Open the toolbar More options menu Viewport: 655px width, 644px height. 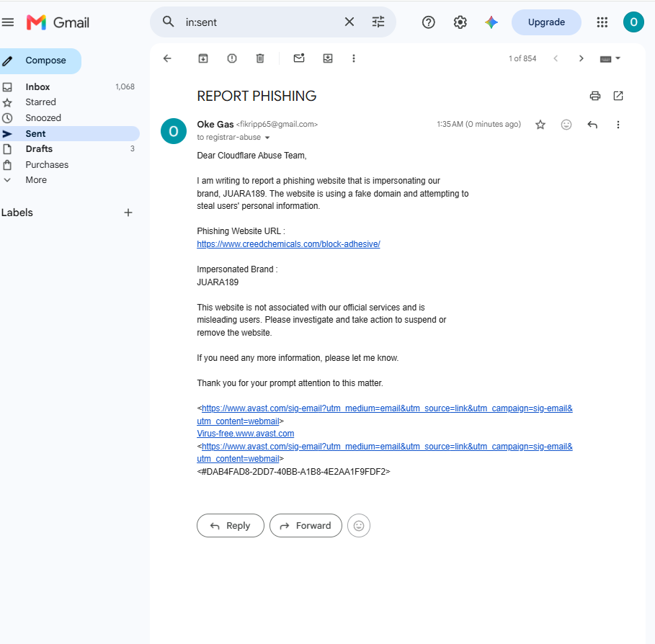tap(353, 58)
